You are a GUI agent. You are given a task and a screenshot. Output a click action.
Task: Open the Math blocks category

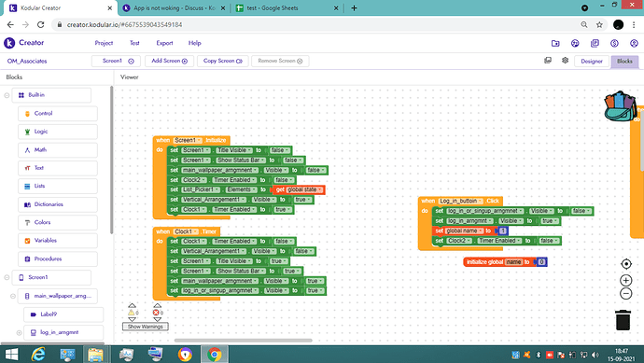(58, 150)
